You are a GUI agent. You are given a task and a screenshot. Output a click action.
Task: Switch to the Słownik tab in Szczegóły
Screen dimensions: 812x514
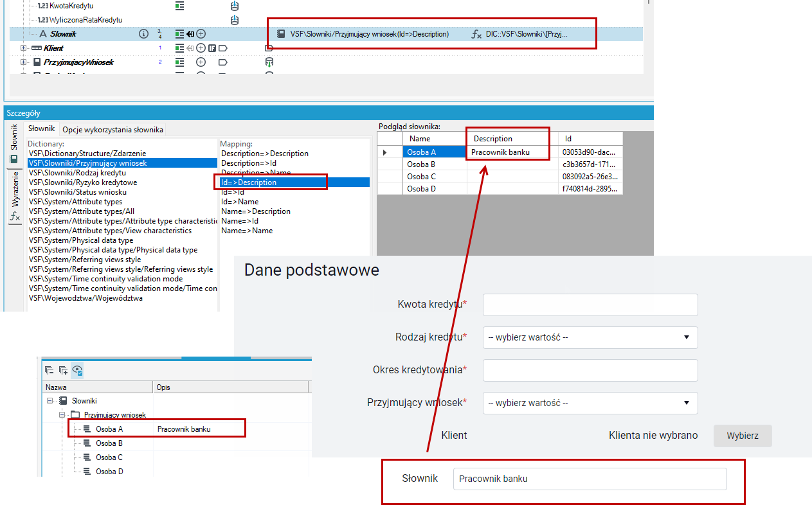pyautogui.click(x=42, y=129)
